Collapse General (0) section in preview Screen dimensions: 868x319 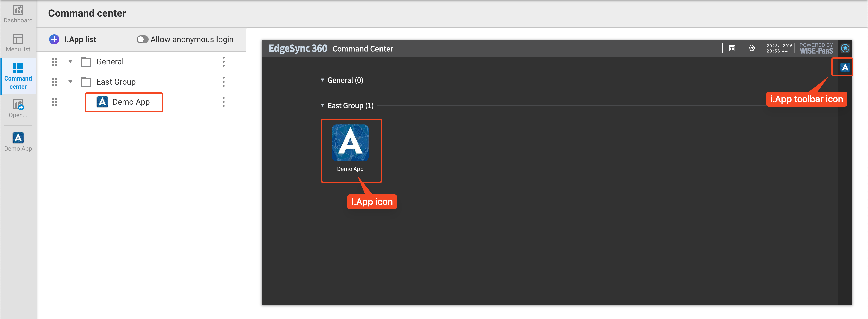coord(322,80)
